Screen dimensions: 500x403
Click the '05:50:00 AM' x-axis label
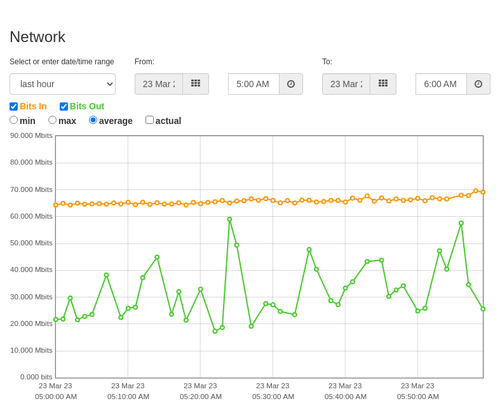tap(418, 397)
